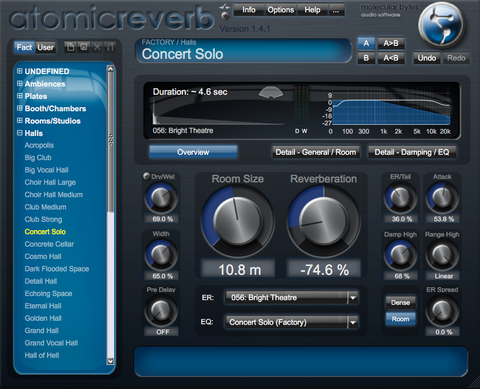The height and width of the screenshot is (389, 480).
Task: Click the save preset icon
Action: tap(83, 47)
